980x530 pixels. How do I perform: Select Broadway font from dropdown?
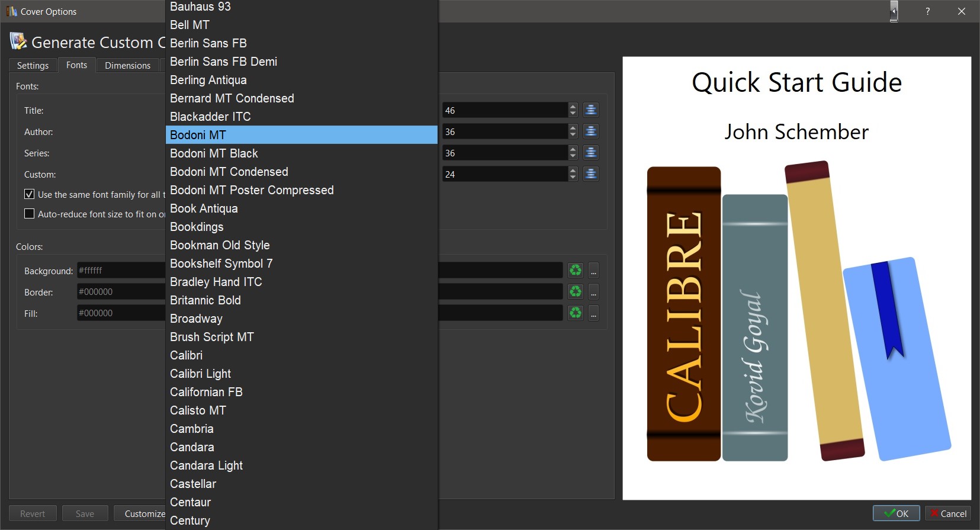[301, 319]
